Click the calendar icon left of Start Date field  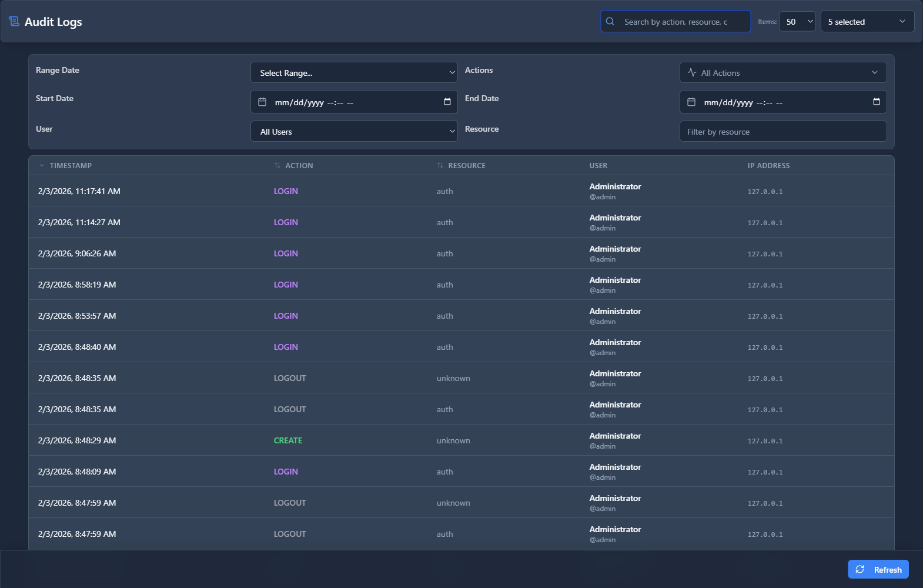(262, 102)
